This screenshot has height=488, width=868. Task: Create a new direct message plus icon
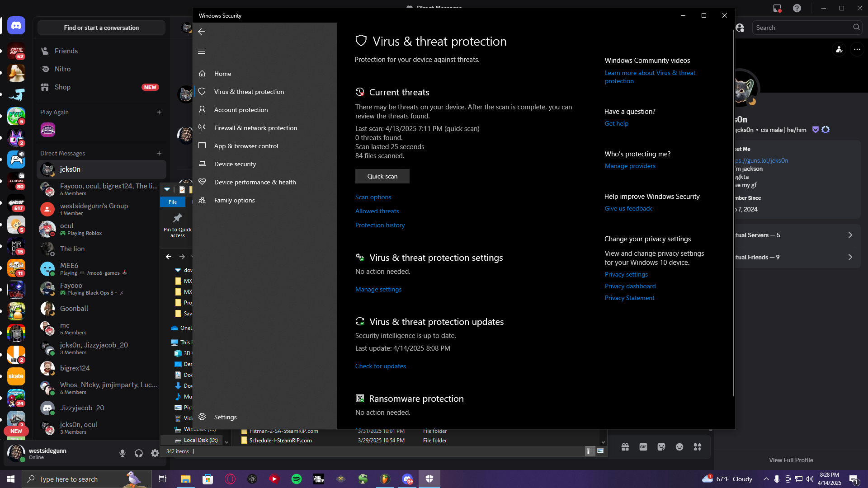coord(159,153)
